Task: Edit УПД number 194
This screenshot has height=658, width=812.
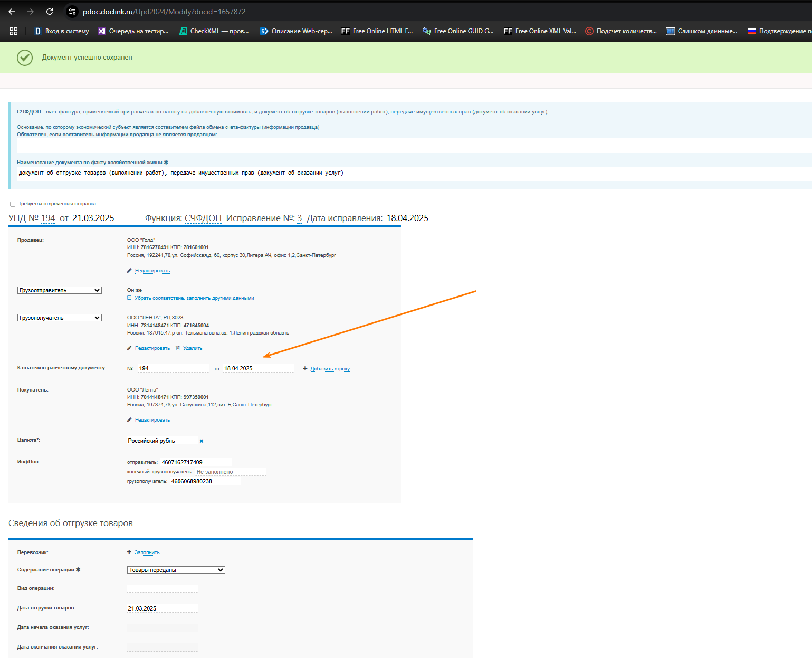Action: pos(48,218)
